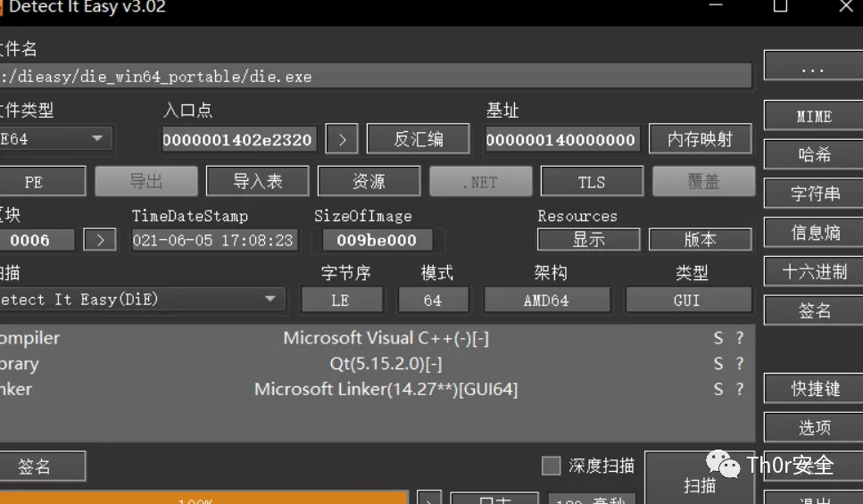Screen dimensions: 863x504
Task: Open the 信息熵 entropy view
Action: [x=813, y=232]
